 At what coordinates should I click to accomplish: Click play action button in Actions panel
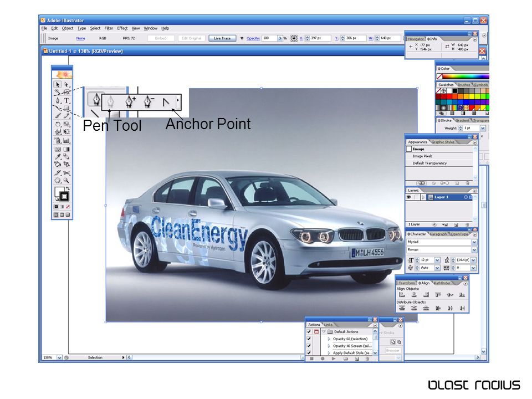click(334, 359)
